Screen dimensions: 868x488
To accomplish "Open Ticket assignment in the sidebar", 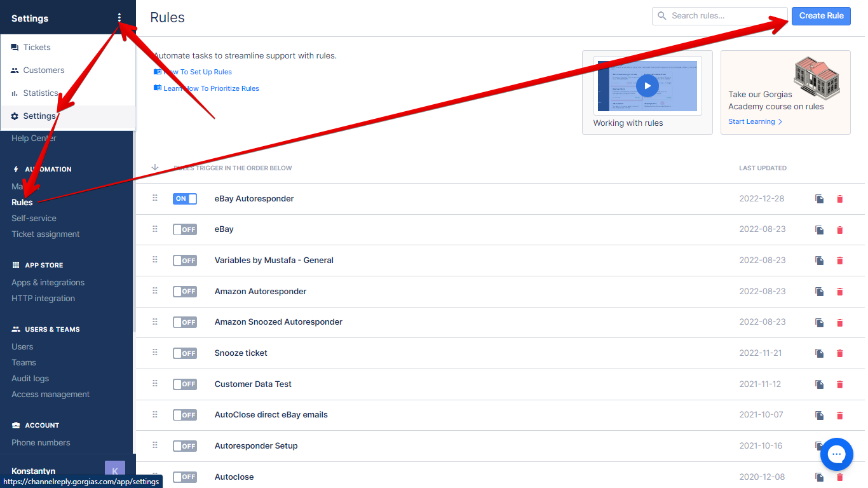I will 46,234.
